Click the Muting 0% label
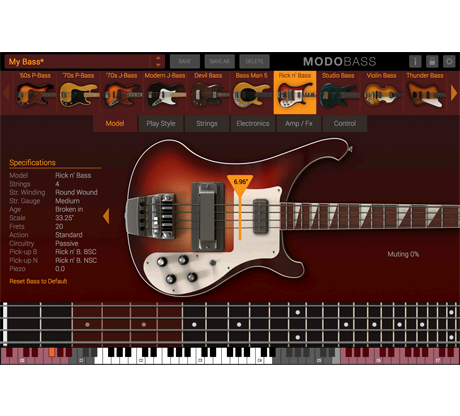Screen dimensions: 460x416 coord(403,254)
